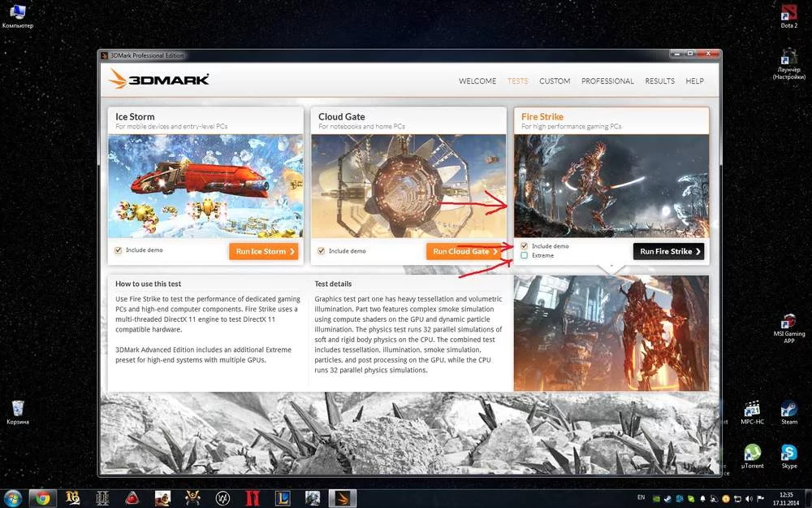Launch the Watch Dogs taskbar icon
Screen dimensions: 812x508
[222, 499]
